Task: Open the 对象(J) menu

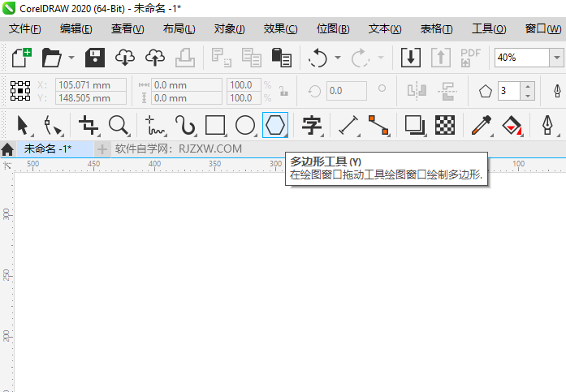Action: 230,29
